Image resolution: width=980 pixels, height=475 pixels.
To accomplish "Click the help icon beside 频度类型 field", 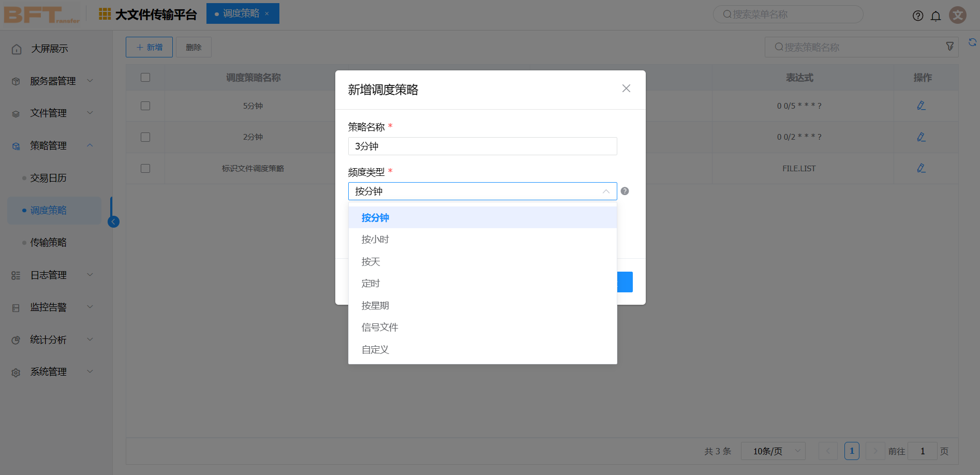I will click(x=625, y=191).
